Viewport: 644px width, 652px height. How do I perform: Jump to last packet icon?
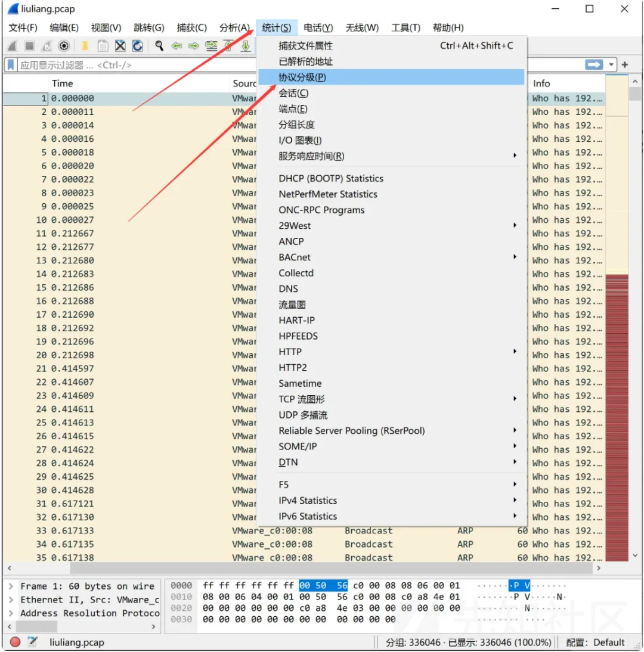point(246,46)
